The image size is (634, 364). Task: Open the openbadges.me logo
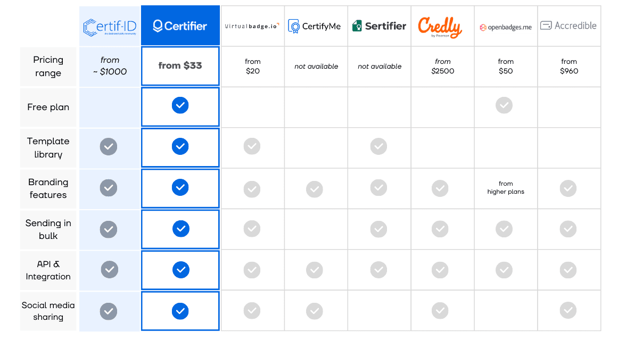coord(505,27)
